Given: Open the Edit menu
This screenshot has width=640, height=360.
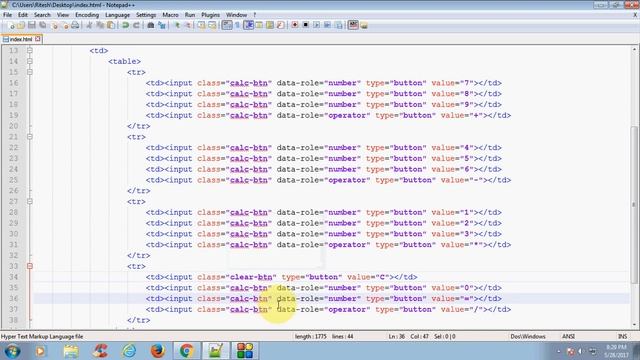Looking at the screenshot, I should click(x=22, y=15).
